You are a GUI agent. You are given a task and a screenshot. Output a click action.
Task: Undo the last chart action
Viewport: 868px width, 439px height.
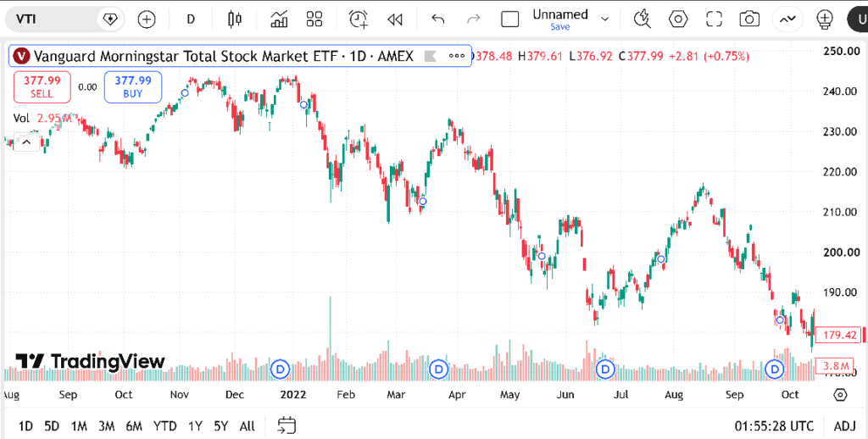click(x=438, y=19)
